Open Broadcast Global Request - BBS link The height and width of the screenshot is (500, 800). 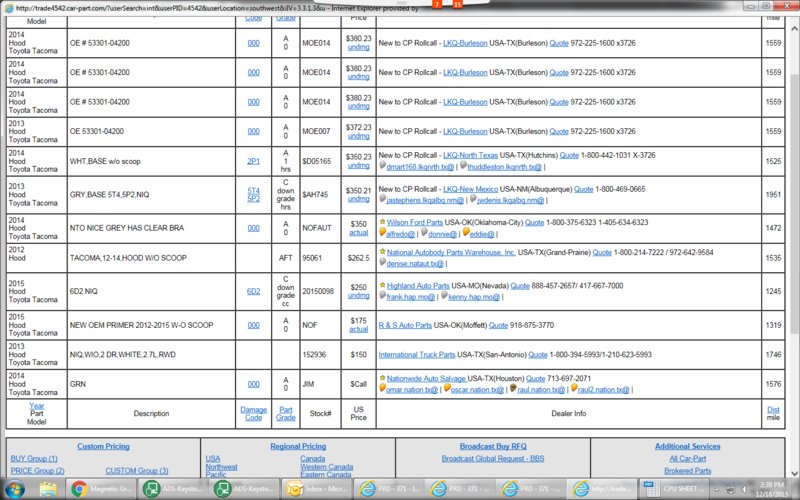493,459
